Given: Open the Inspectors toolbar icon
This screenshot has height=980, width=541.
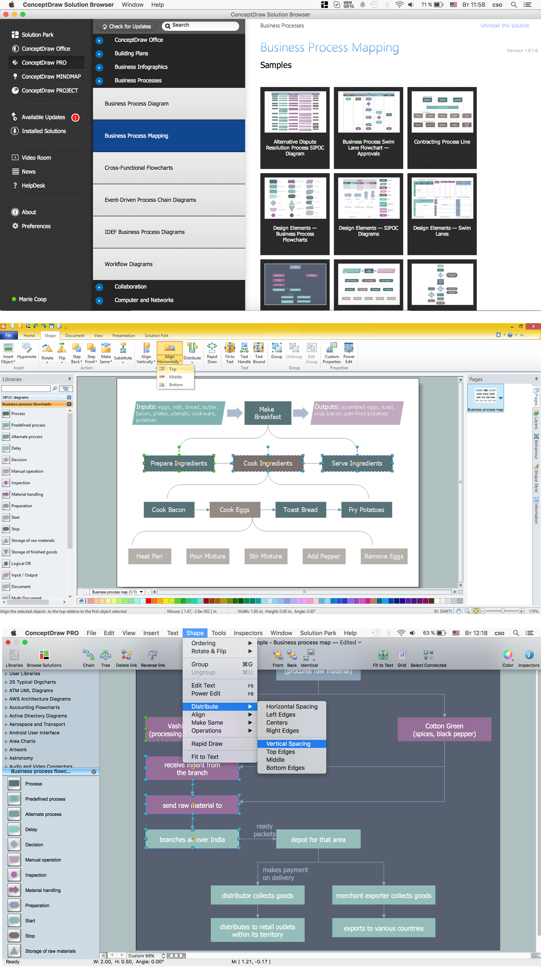Looking at the screenshot, I should tap(529, 658).
